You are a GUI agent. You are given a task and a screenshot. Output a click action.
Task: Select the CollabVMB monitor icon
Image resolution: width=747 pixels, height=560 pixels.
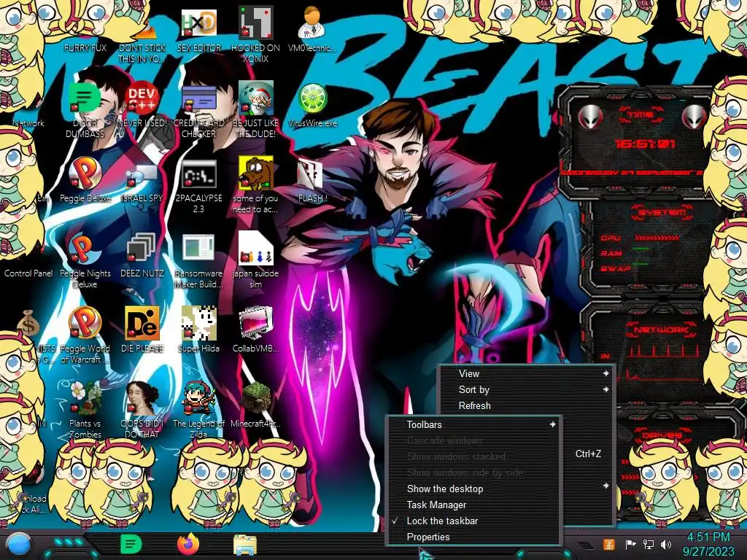[x=256, y=330]
